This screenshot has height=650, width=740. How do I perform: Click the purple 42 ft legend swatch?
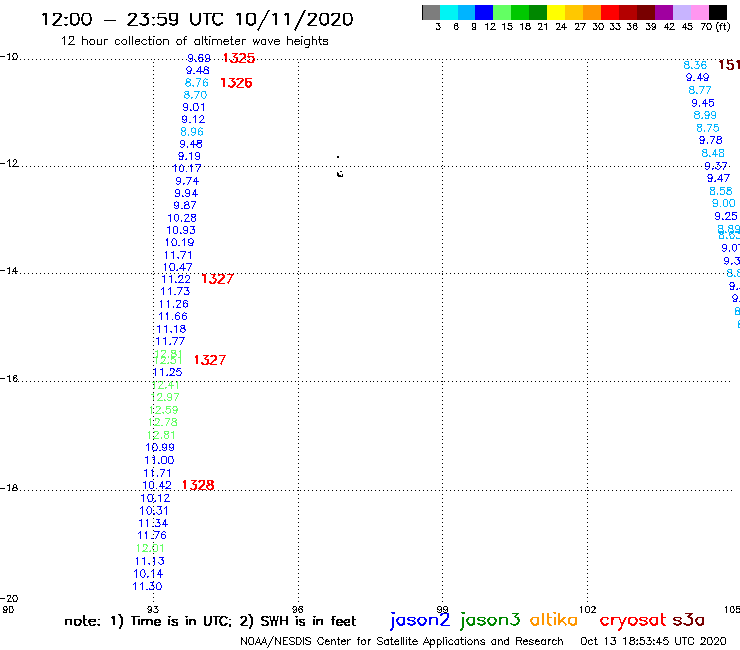(662, 12)
